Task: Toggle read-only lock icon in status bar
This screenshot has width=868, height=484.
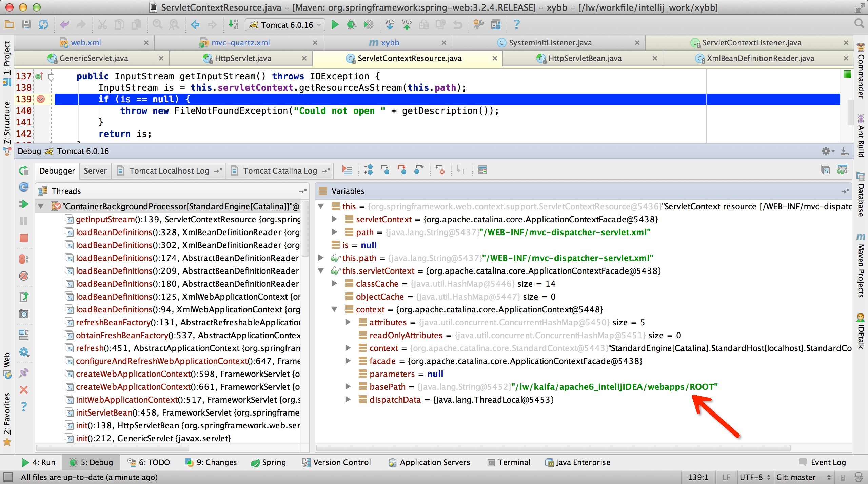Action: (x=843, y=477)
